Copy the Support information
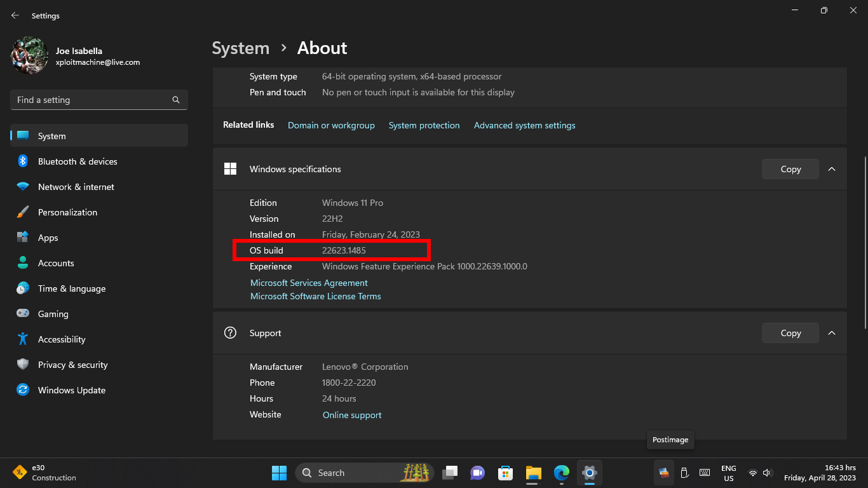 (790, 333)
